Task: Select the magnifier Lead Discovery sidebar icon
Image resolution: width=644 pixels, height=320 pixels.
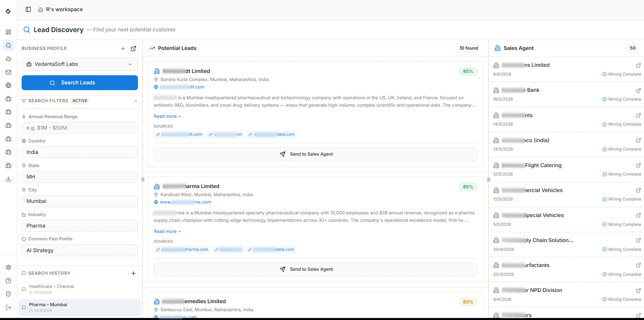Action: click(x=8, y=46)
